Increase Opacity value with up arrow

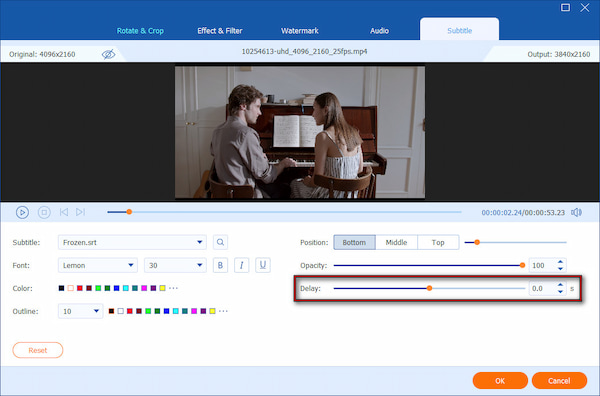(x=560, y=262)
